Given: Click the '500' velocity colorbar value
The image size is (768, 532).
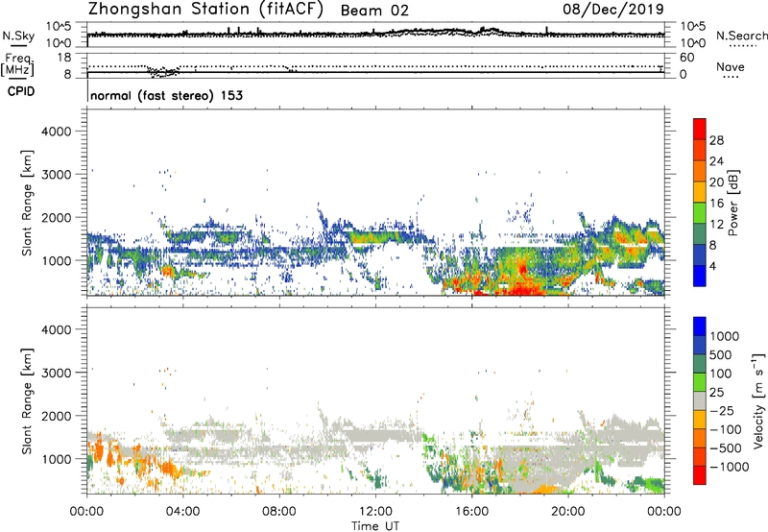Looking at the screenshot, I should (x=721, y=354).
